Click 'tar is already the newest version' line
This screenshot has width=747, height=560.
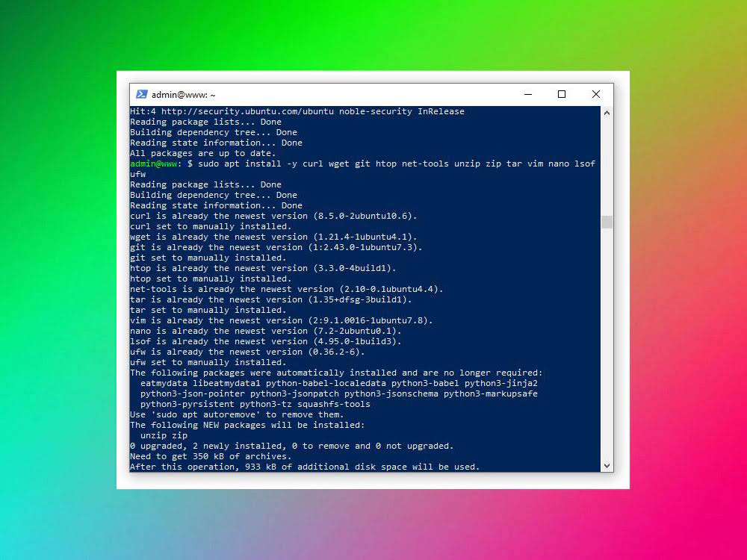(271, 300)
